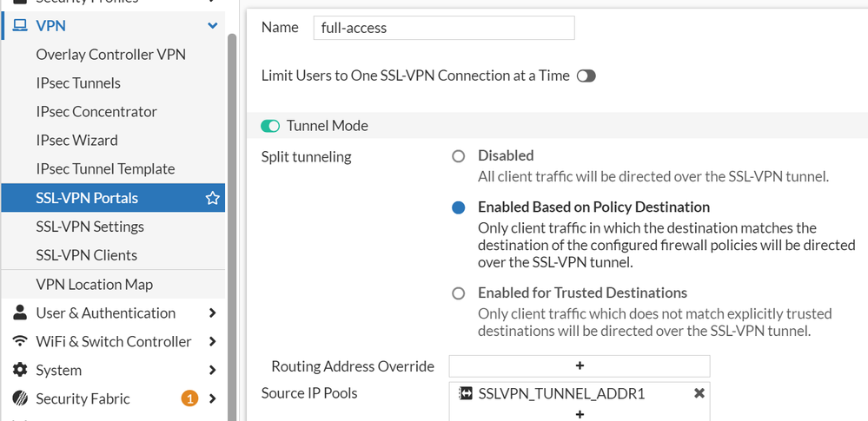This screenshot has width=868, height=421.
Task: Click the portal Name input field
Action: [443, 28]
